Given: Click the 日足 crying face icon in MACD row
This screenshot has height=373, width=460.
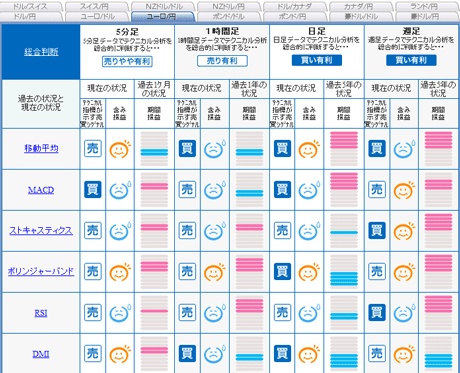Looking at the screenshot, I should tap(309, 190).
